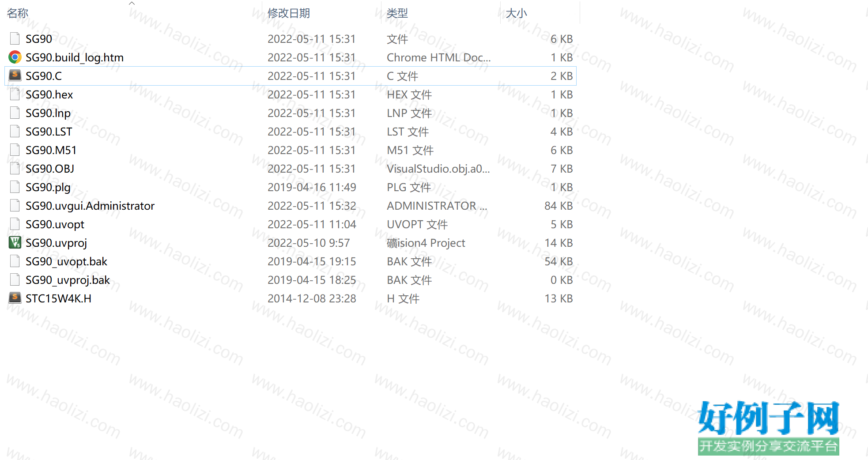Image resolution: width=868 pixels, height=460 pixels.
Task: Click the 13 KB size value
Action: 559,298
